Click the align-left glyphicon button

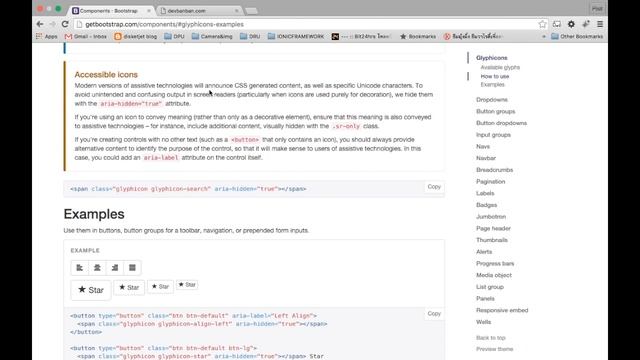pos(80,268)
